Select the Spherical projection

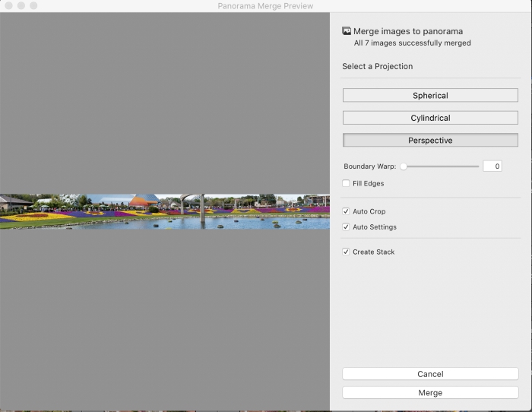(430, 95)
